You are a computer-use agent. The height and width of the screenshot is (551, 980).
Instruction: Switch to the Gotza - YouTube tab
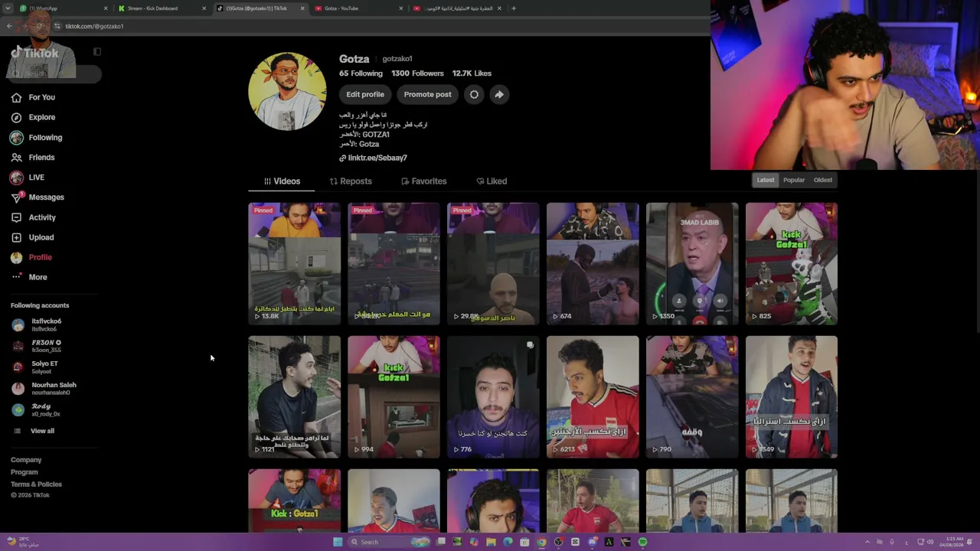pos(356,8)
